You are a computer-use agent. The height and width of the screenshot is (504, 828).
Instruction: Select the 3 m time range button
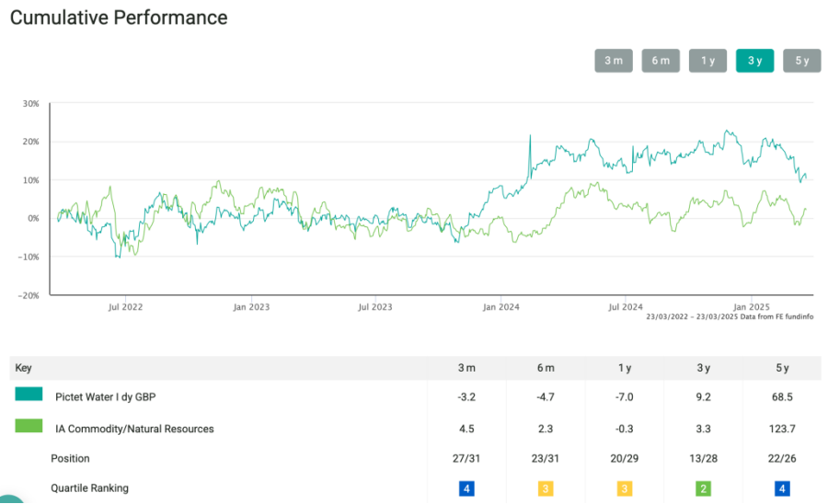(x=613, y=61)
